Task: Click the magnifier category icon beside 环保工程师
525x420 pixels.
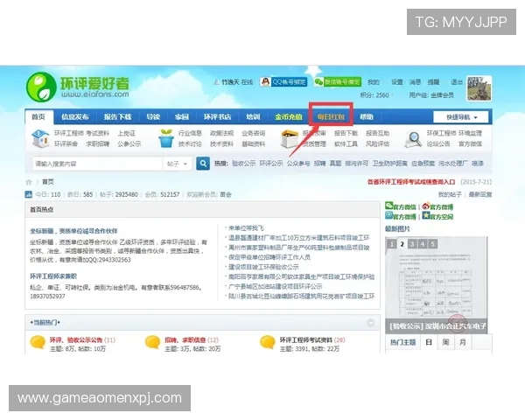Action: (x=414, y=139)
